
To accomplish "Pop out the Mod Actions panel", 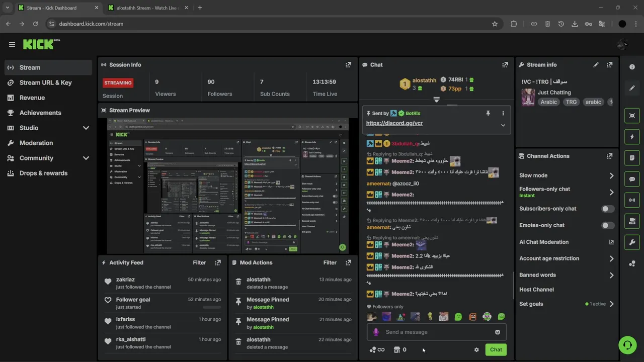I will pos(348,262).
